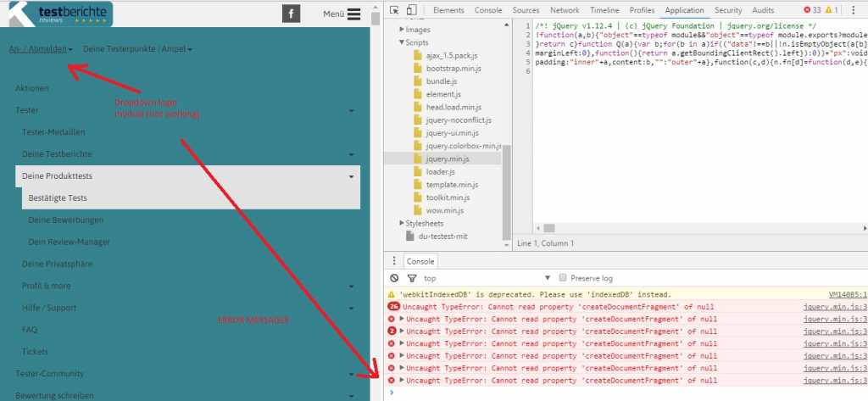Enable the Preserve log checkbox
The width and height of the screenshot is (868, 401).
click(x=562, y=278)
